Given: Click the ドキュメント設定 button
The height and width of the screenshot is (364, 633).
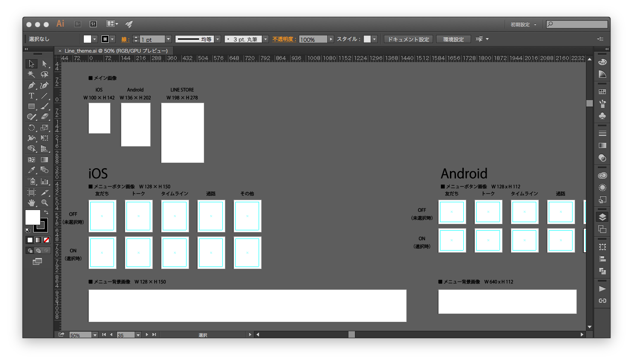Looking at the screenshot, I should coord(408,39).
